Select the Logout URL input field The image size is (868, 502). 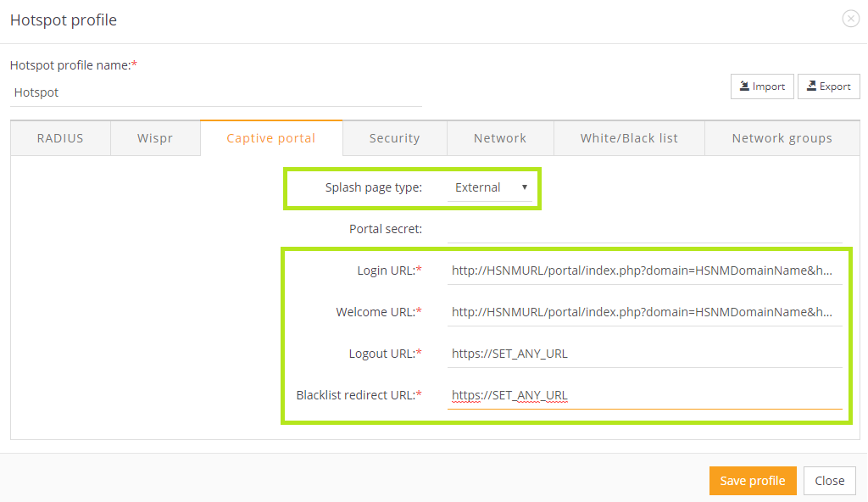[644, 354]
